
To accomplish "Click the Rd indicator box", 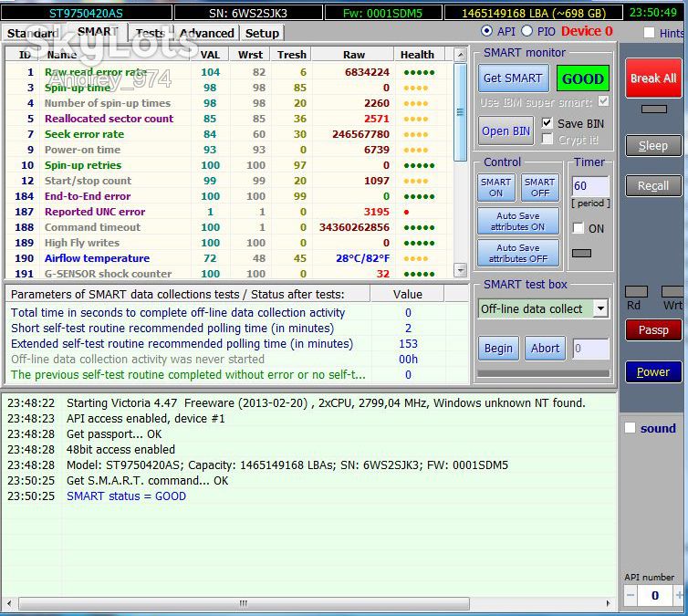I will (636, 291).
